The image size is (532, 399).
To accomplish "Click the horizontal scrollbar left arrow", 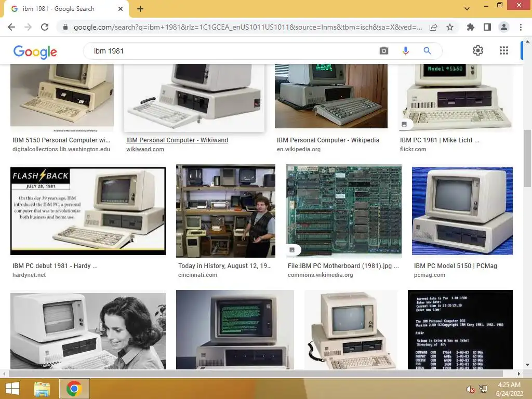I will [4, 374].
